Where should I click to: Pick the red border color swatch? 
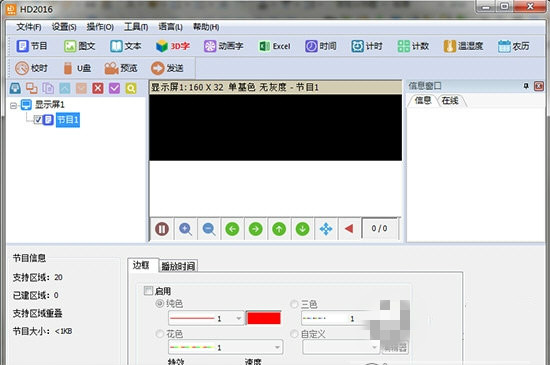pyautogui.click(x=264, y=318)
